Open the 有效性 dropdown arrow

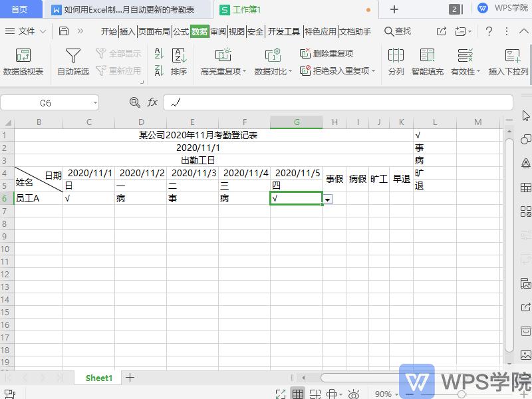pyautogui.click(x=480, y=71)
